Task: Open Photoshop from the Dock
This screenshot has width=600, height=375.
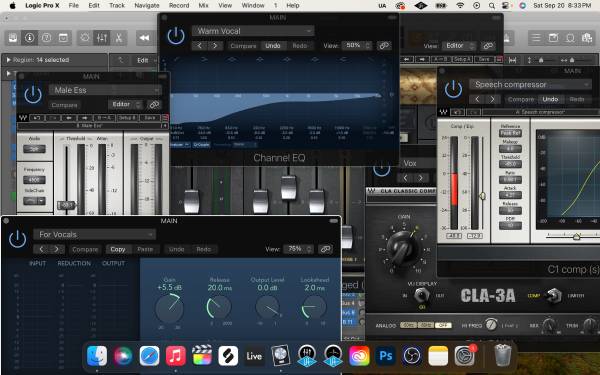Action: 385,356
